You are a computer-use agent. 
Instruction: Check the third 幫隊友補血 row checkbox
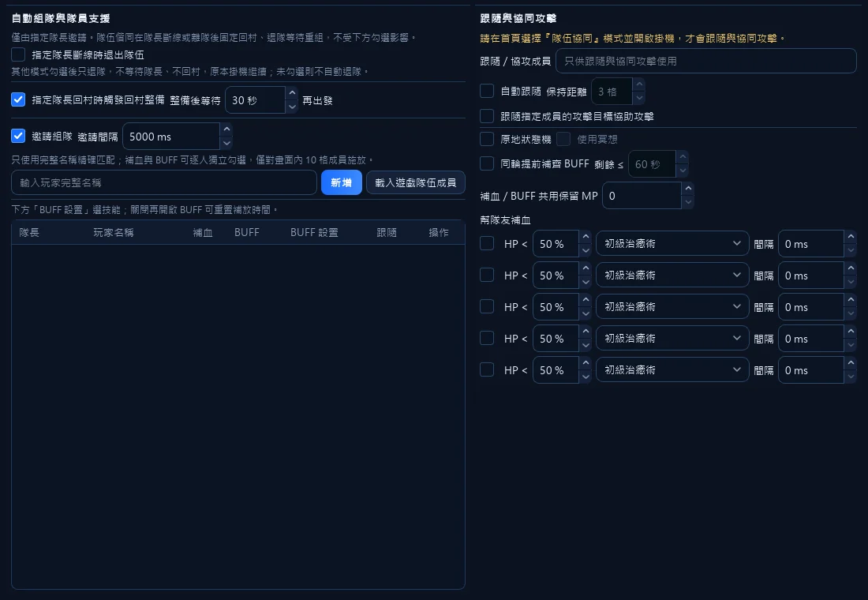487,306
